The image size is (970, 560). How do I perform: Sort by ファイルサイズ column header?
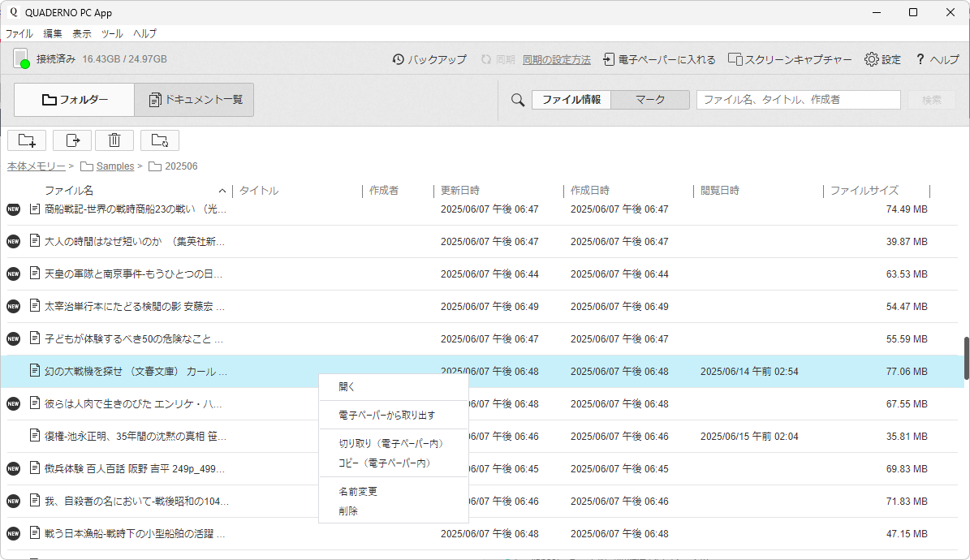[x=864, y=191]
